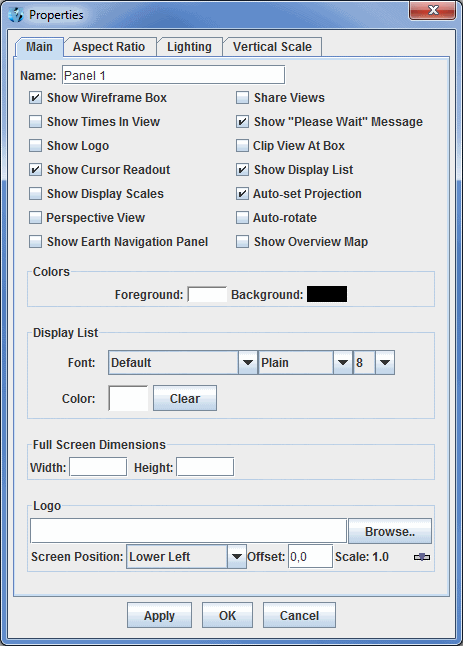Click the Apply button
Image resolution: width=463 pixels, height=646 pixels.
click(x=159, y=616)
